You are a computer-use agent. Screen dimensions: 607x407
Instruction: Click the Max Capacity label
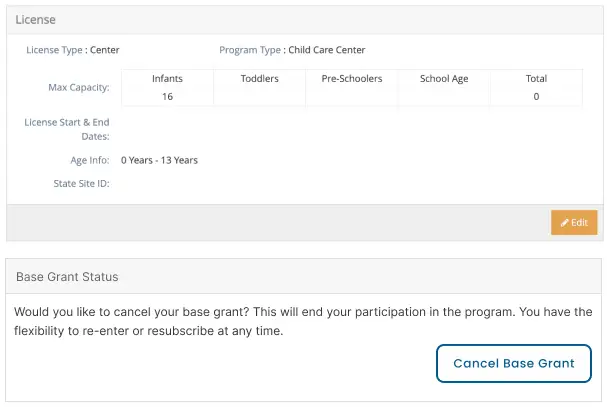[79, 88]
